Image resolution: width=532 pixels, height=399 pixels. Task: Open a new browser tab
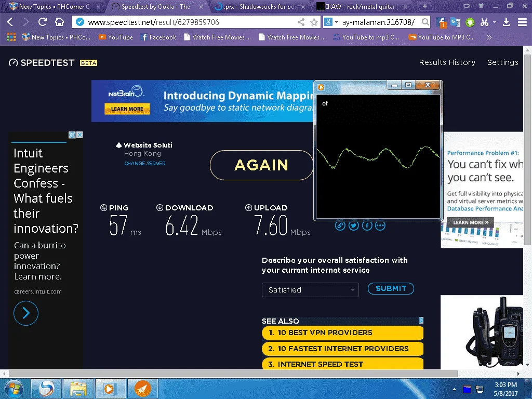pyautogui.click(x=425, y=6)
